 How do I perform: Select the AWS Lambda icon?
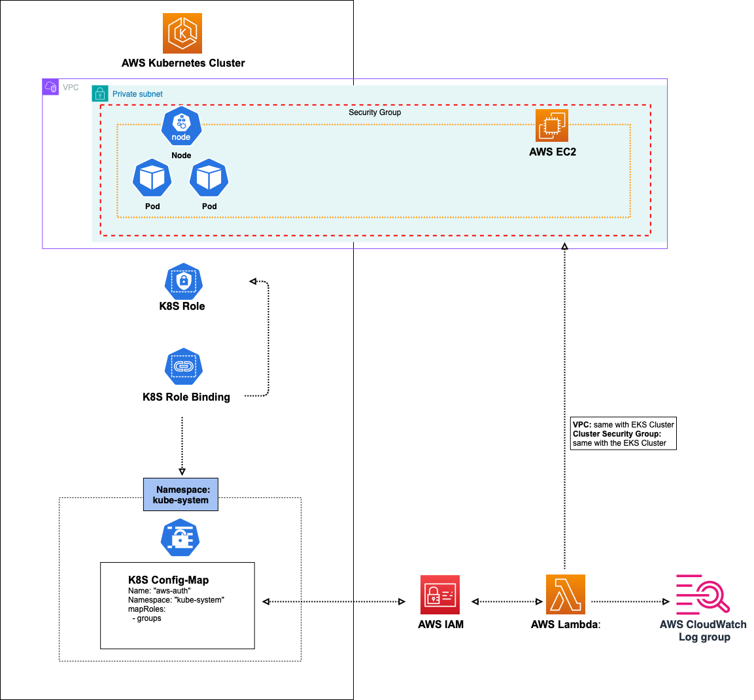click(566, 595)
